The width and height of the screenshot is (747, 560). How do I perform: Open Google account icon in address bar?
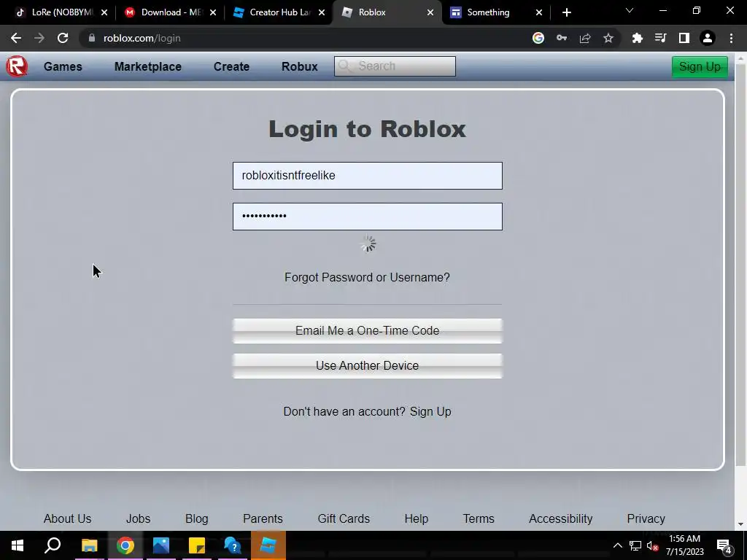(x=538, y=38)
